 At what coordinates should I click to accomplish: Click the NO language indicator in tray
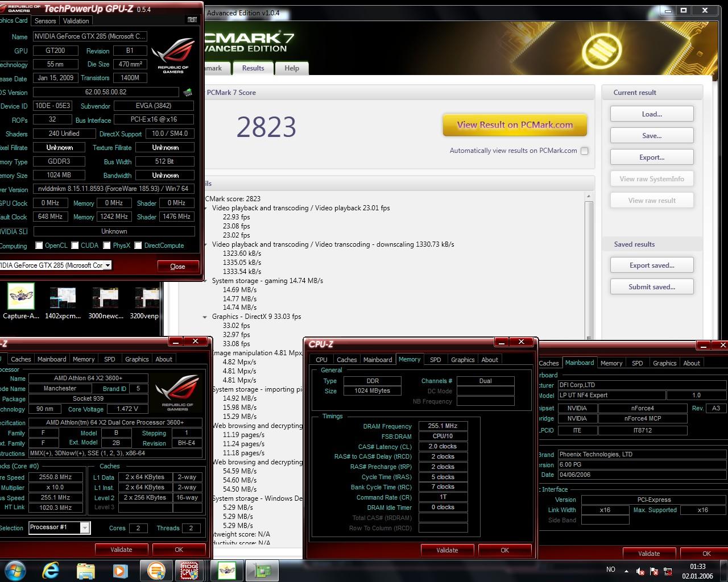tap(611, 569)
